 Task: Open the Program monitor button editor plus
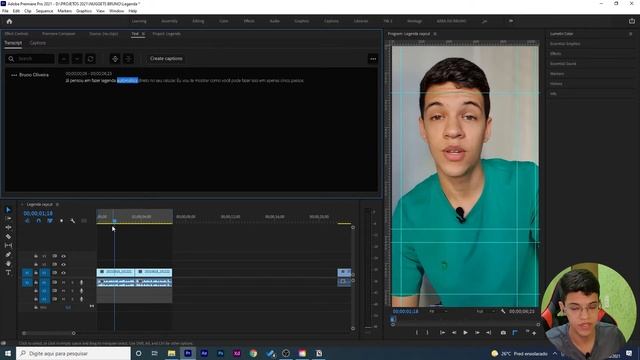534,333
